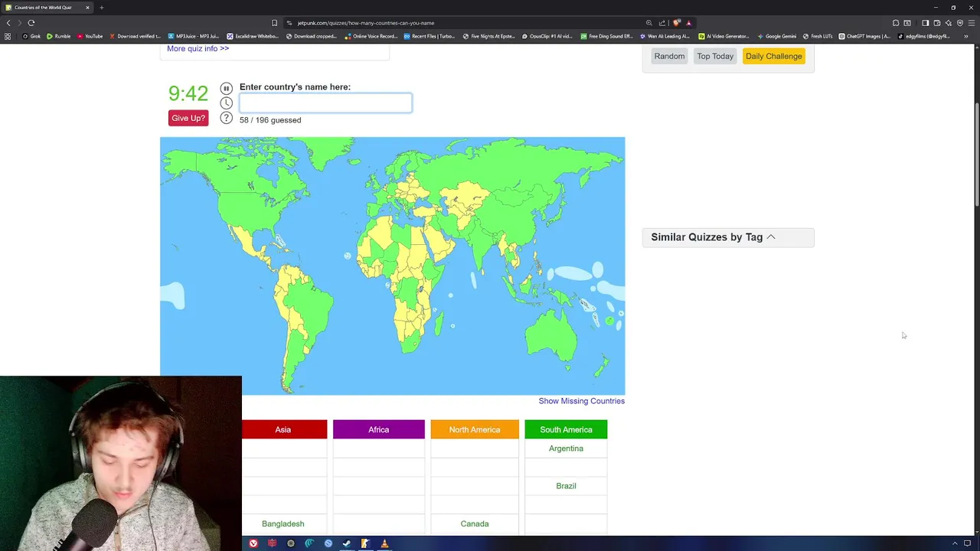Click the world map image

point(392,266)
